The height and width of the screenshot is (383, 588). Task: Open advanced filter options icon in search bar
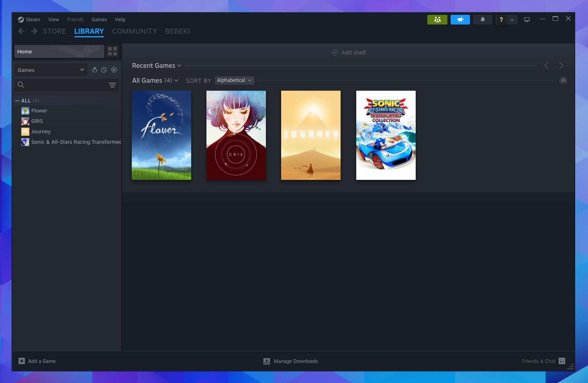pos(112,85)
